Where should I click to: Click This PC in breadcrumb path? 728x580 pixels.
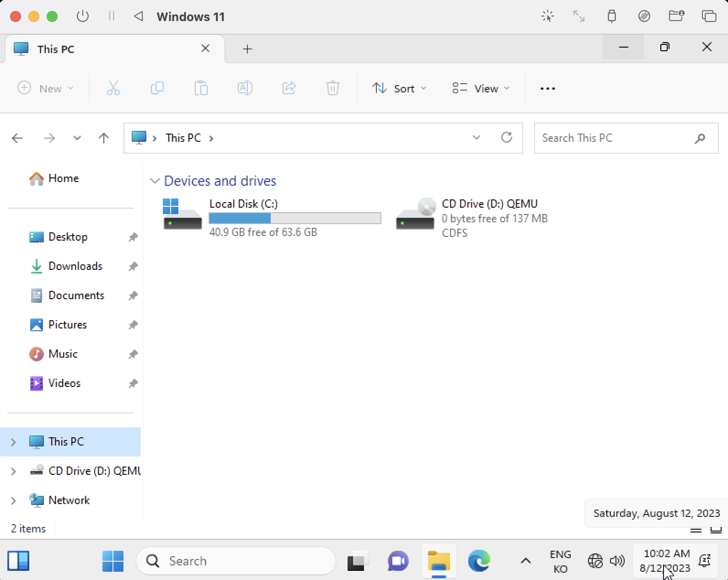(x=183, y=138)
